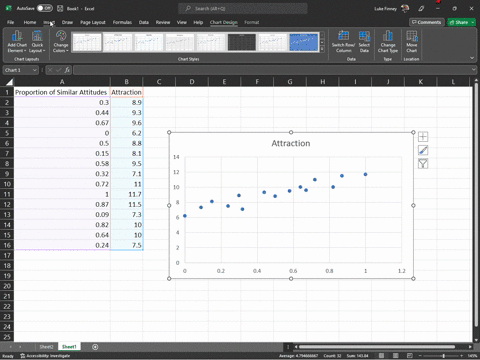The width and height of the screenshot is (480, 360).
Task: Select the Sheet1 tab
Action: click(x=69, y=347)
